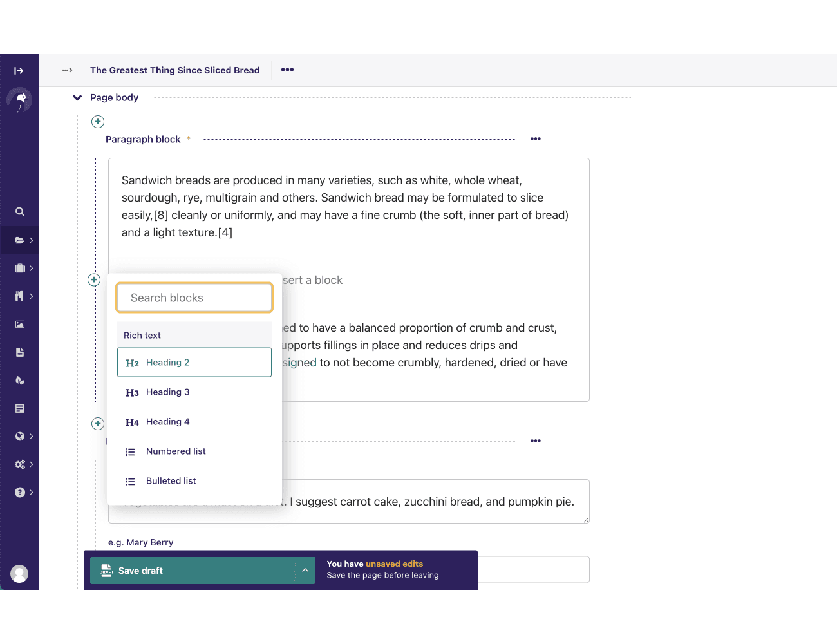Collapse the Page body section
The height and width of the screenshot is (644, 837).
tap(77, 98)
